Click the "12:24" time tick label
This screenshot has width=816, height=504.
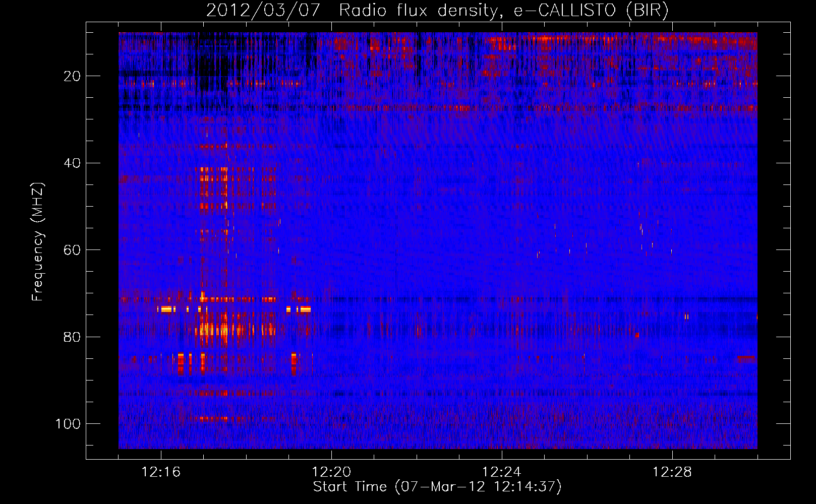click(x=502, y=472)
